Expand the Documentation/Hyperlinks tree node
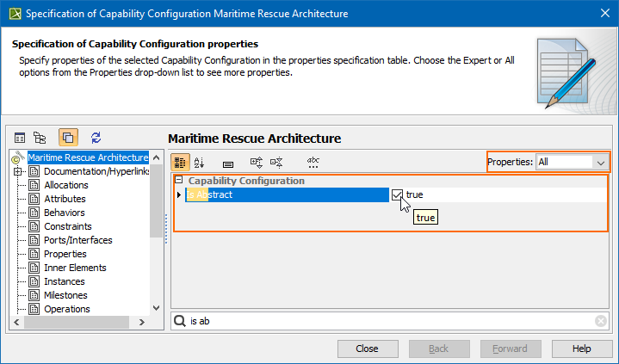619x364 pixels. 17,171
